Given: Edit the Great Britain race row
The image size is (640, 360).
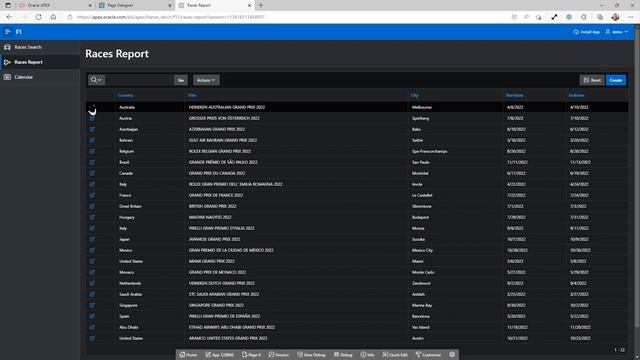Looking at the screenshot, I should point(92,207).
